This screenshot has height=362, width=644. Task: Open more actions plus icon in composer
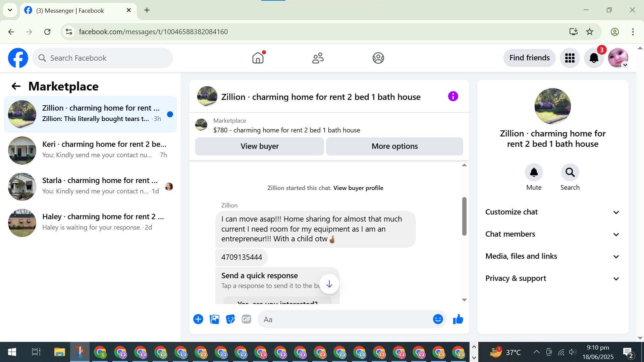(198, 319)
